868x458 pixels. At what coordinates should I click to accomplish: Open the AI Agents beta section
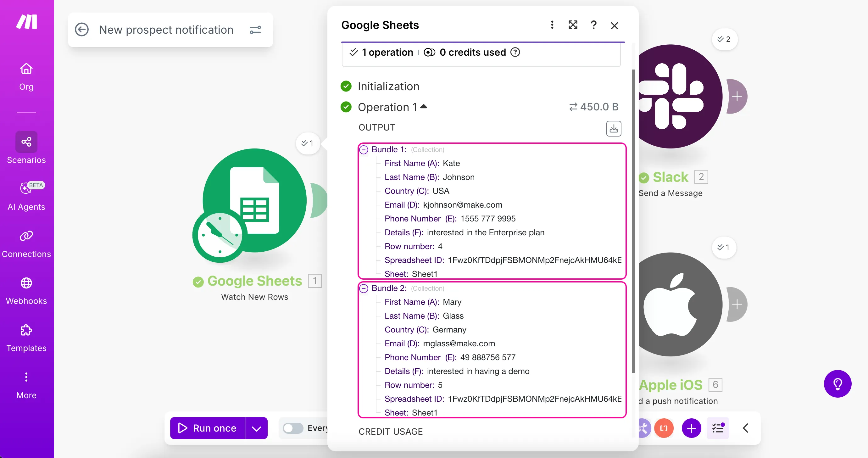pyautogui.click(x=26, y=197)
